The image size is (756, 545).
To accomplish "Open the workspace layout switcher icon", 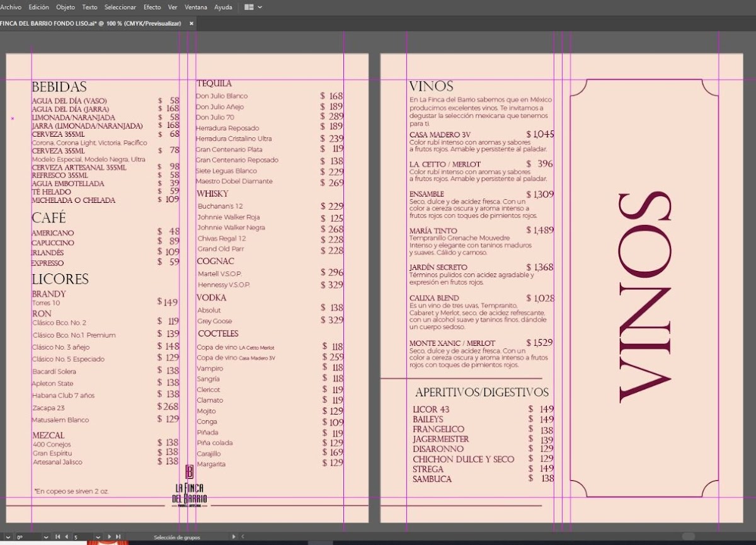I will point(249,7).
